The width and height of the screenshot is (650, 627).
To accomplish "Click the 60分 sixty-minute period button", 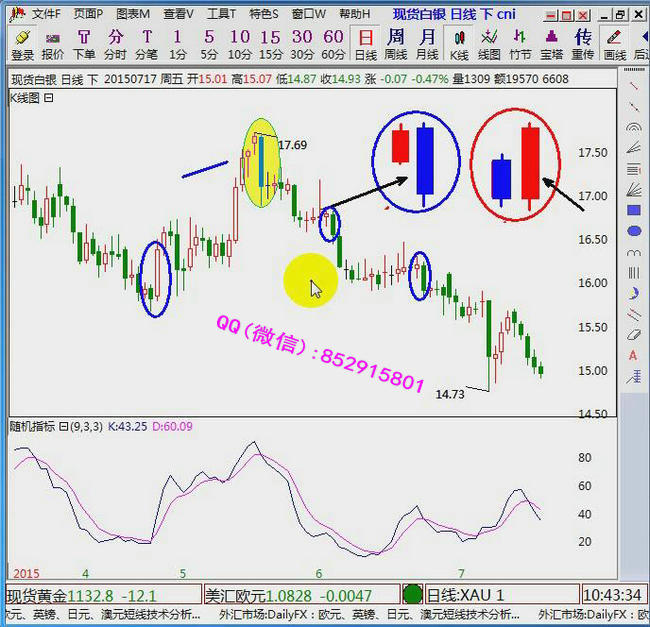I will (333, 43).
